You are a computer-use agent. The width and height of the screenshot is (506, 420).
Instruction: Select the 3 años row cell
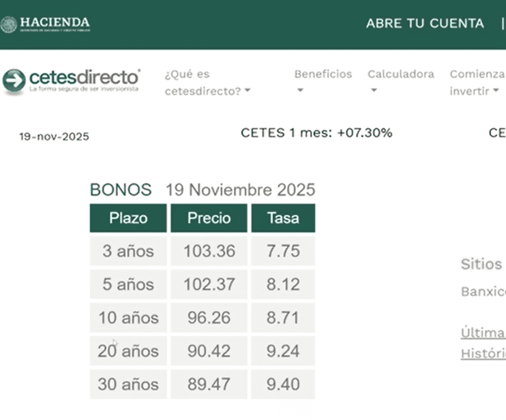click(128, 251)
